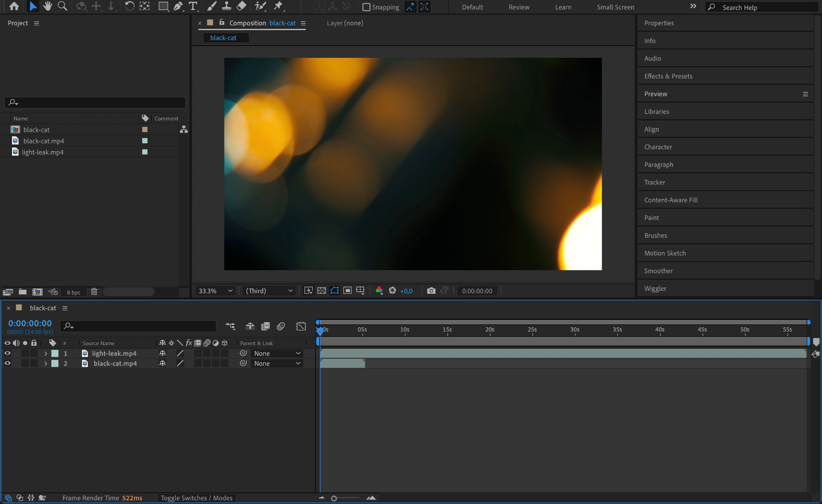
Task: Expand the light-leak.mp4 layer properties
Action: coord(46,353)
